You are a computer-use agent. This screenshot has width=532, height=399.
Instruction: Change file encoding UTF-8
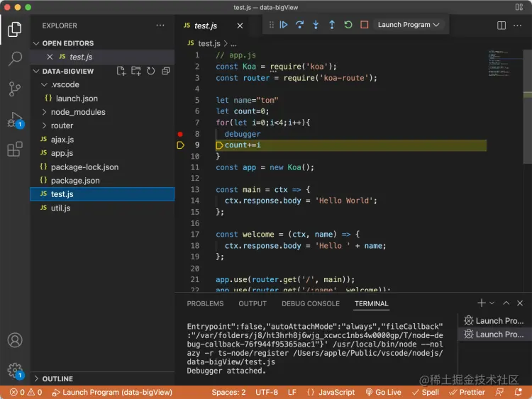[x=267, y=392]
